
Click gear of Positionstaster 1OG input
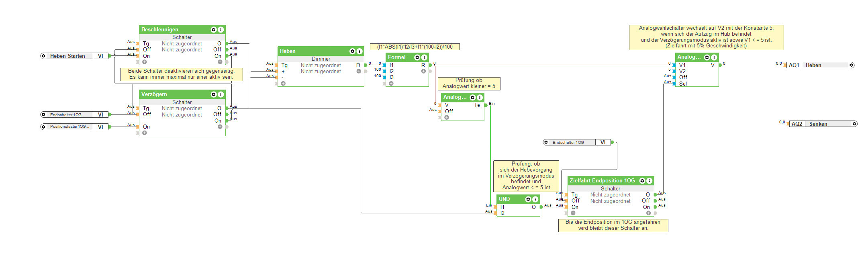(43, 127)
